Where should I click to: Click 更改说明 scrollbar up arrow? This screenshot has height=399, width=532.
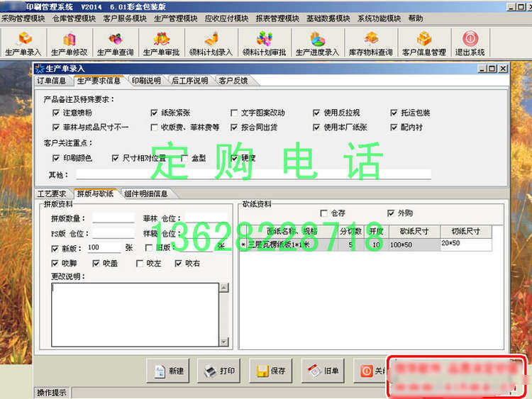(x=224, y=288)
